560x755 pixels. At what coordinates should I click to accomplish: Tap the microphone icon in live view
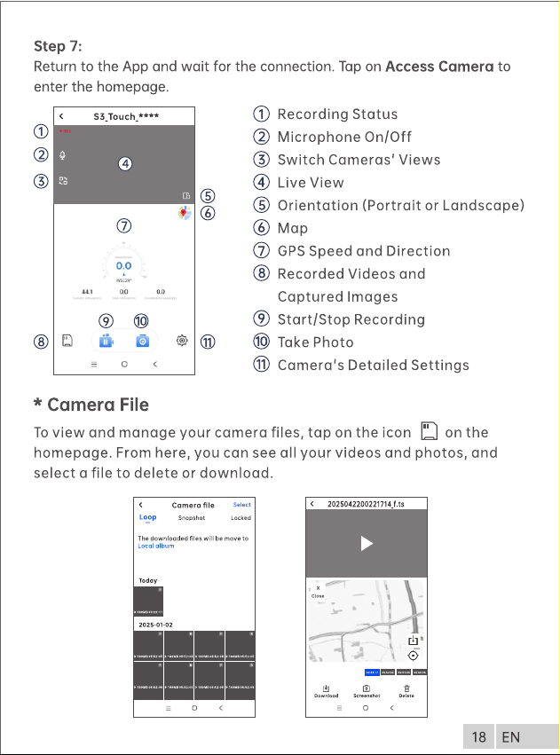[63, 155]
